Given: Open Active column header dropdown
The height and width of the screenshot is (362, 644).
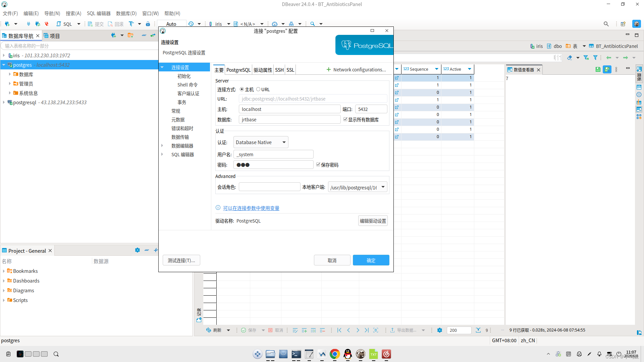Looking at the screenshot, I should coord(470,69).
